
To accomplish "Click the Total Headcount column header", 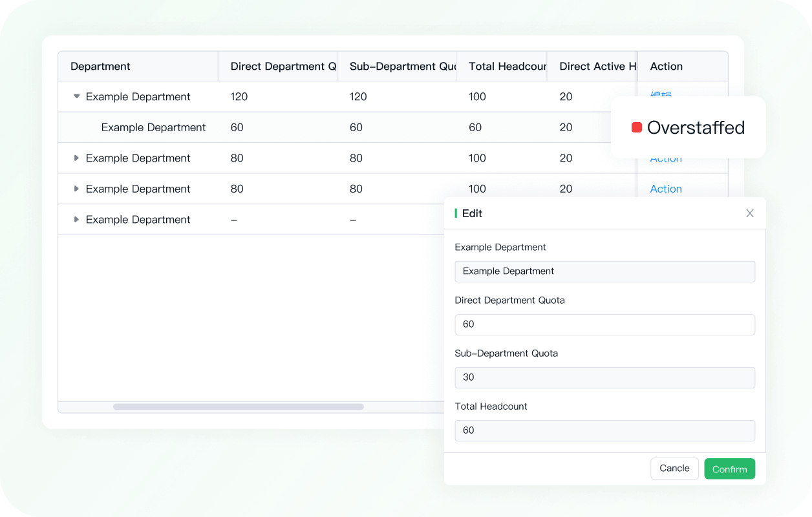I will tap(507, 67).
